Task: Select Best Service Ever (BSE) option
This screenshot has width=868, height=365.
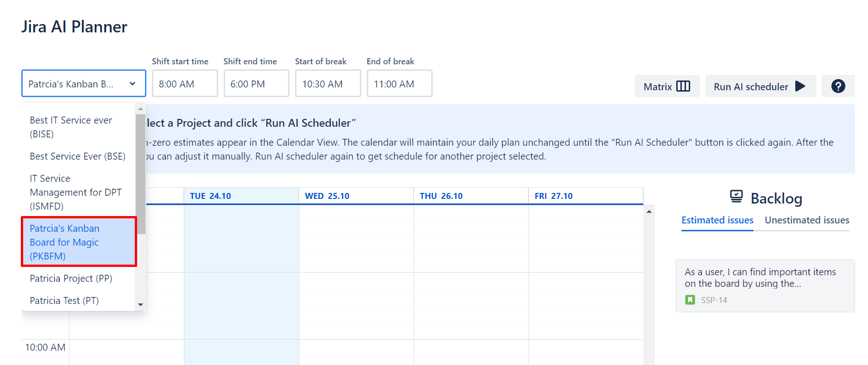Action: point(78,156)
